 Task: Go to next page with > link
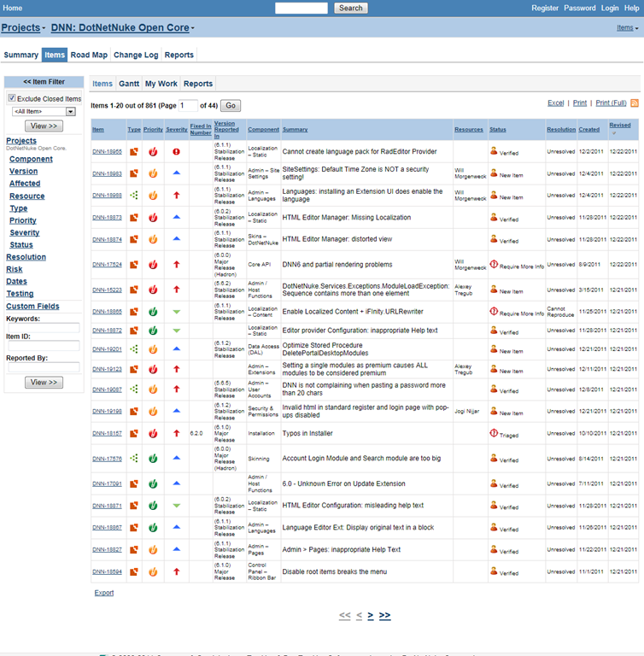point(371,615)
